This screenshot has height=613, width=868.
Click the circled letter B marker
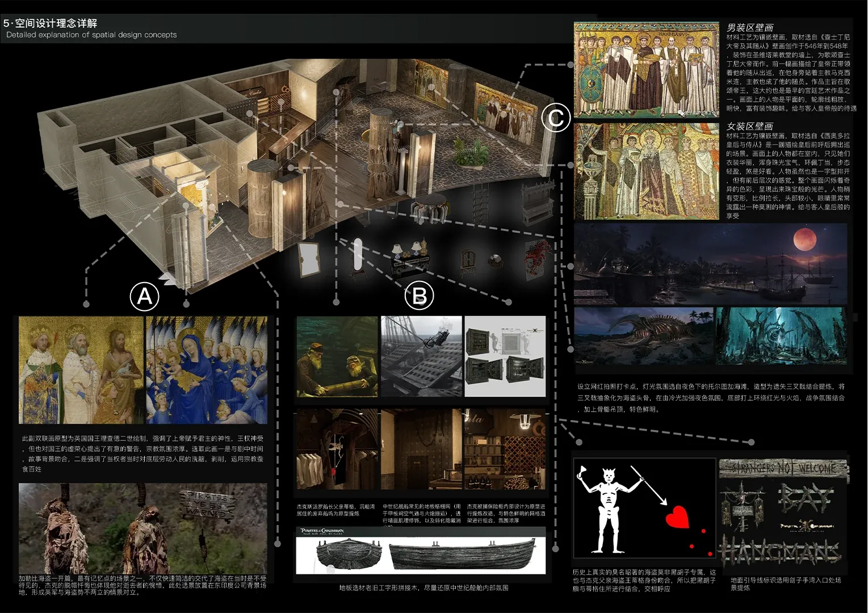point(419,296)
